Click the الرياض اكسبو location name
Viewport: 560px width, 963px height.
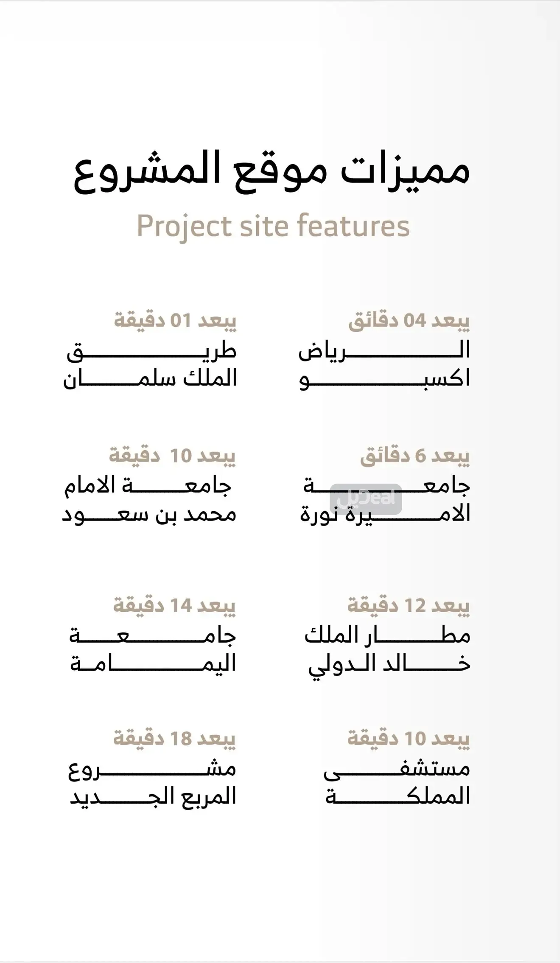384,365
